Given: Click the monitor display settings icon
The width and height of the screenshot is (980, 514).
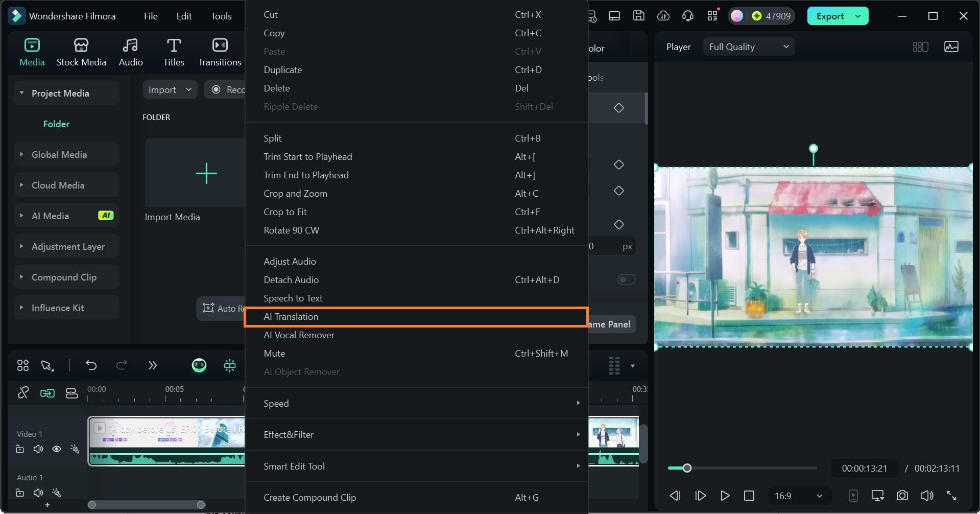Looking at the screenshot, I should pos(878,496).
